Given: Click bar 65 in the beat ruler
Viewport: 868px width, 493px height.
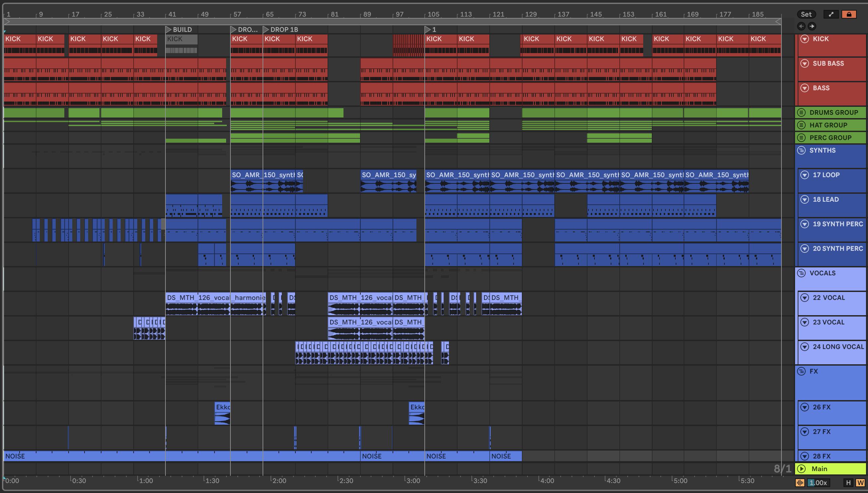Looking at the screenshot, I should click(x=270, y=14).
